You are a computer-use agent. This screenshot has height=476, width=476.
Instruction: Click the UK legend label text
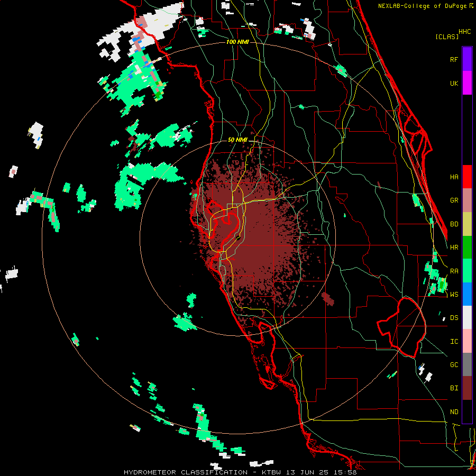[454, 83]
